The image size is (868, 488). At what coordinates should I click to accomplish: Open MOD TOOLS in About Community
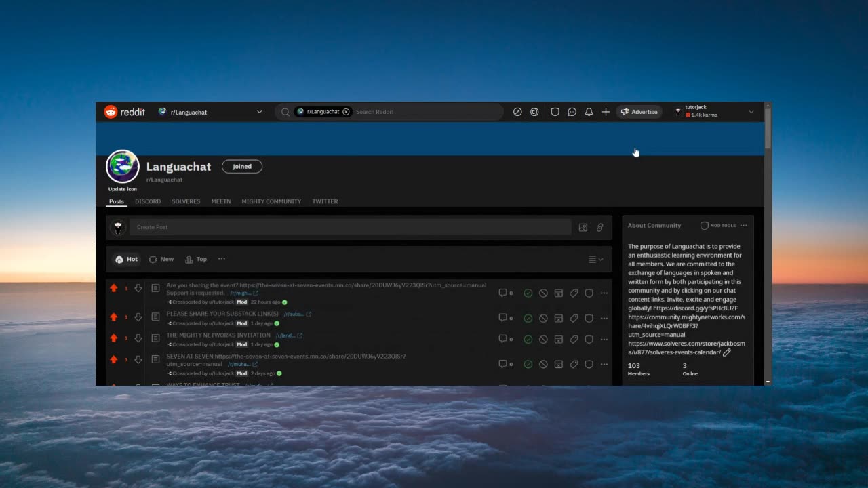coord(718,226)
